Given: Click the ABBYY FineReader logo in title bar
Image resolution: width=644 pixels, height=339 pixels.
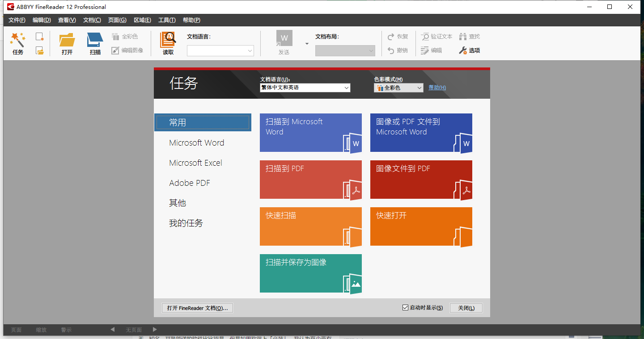Looking at the screenshot, I should [10, 7].
